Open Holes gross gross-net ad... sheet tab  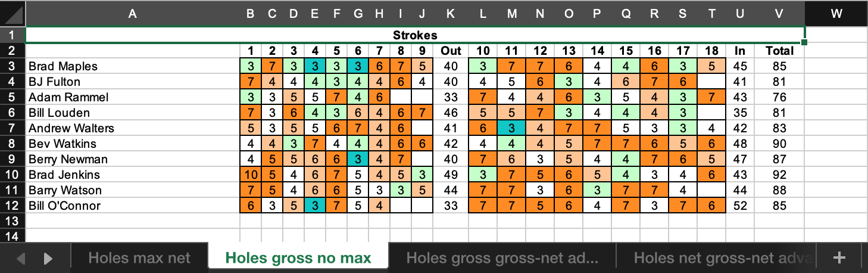[502, 258]
